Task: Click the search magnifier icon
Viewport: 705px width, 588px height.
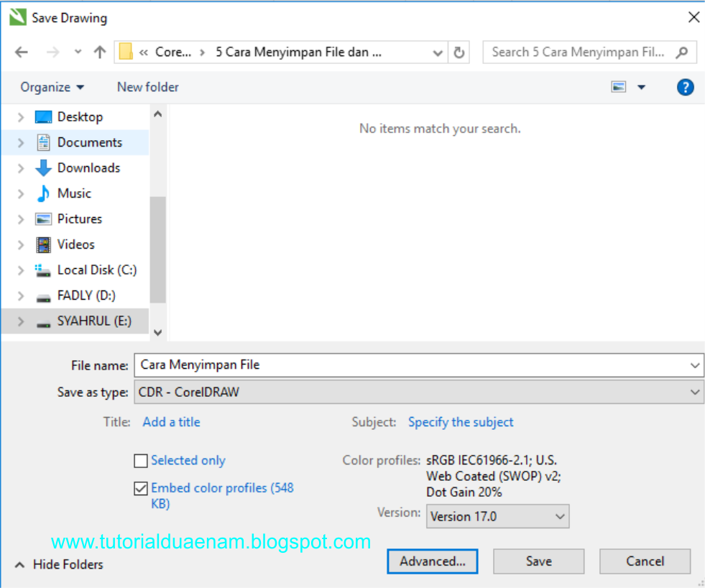Action: (x=681, y=52)
